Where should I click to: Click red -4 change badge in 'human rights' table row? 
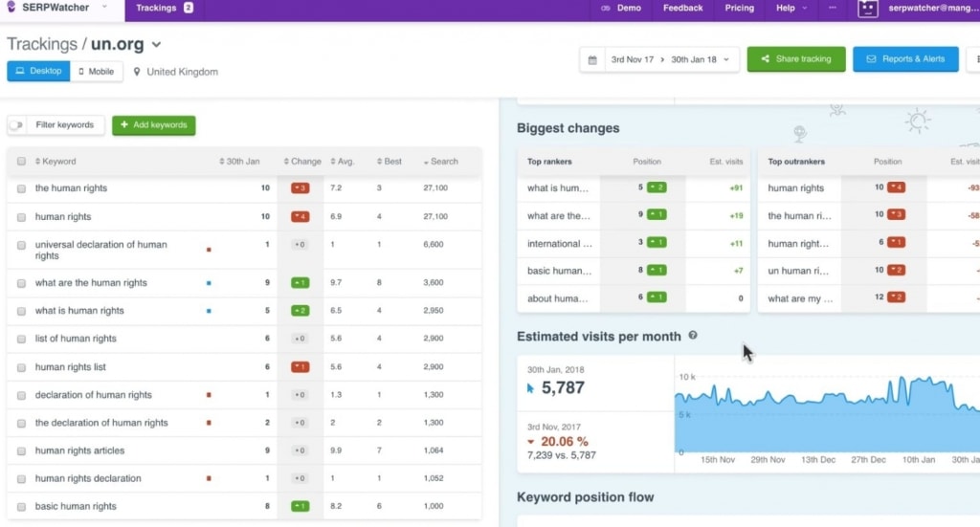point(300,217)
